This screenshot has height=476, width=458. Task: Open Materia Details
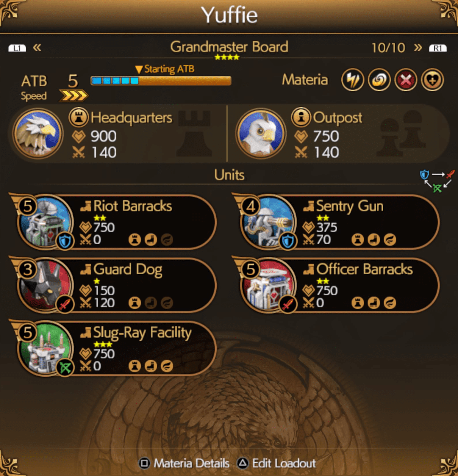pyautogui.click(x=184, y=463)
